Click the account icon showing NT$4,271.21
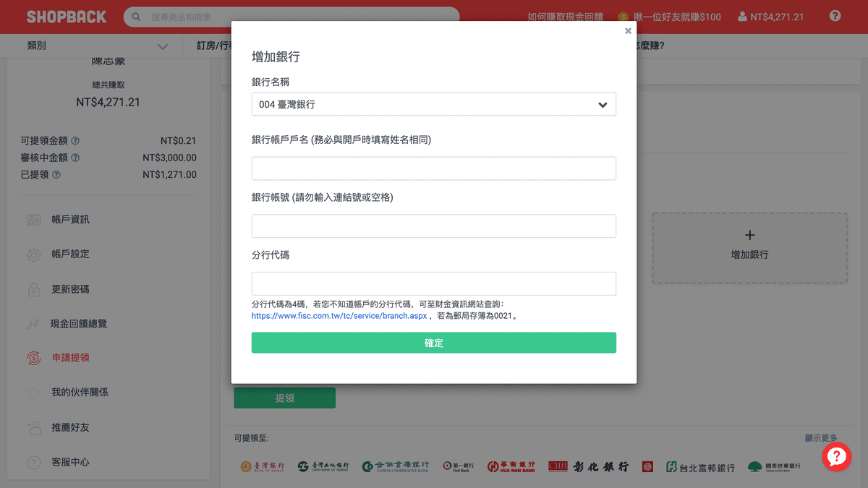The image size is (868, 488). click(x=770, y=16)
